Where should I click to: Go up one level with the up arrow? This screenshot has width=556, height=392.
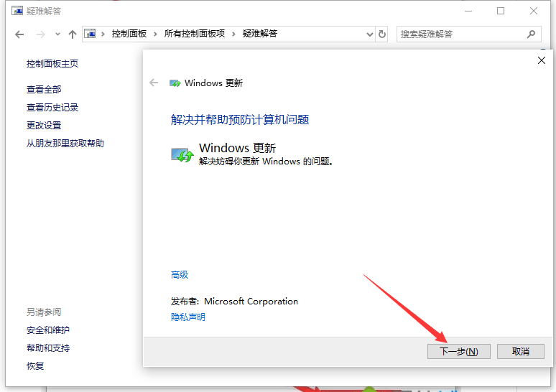coord(73,34)
